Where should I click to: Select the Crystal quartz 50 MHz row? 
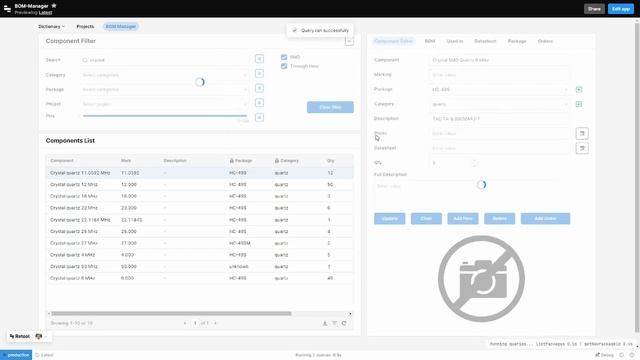pyautogui.click(x=200, y=267)
